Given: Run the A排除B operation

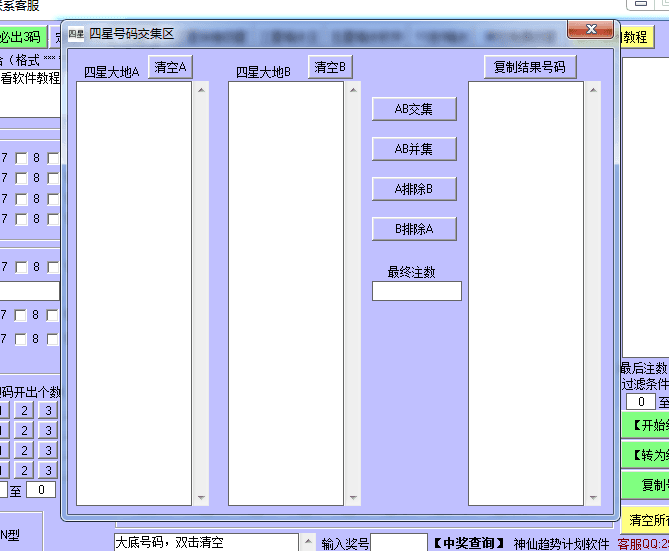Looking at the screenshot, I should click(x=414, y=189).
